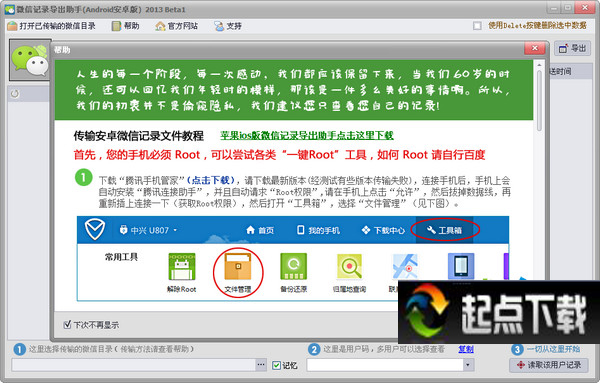
Task: Visit 官方网站 from the toolbar
Action: (176, 26)
